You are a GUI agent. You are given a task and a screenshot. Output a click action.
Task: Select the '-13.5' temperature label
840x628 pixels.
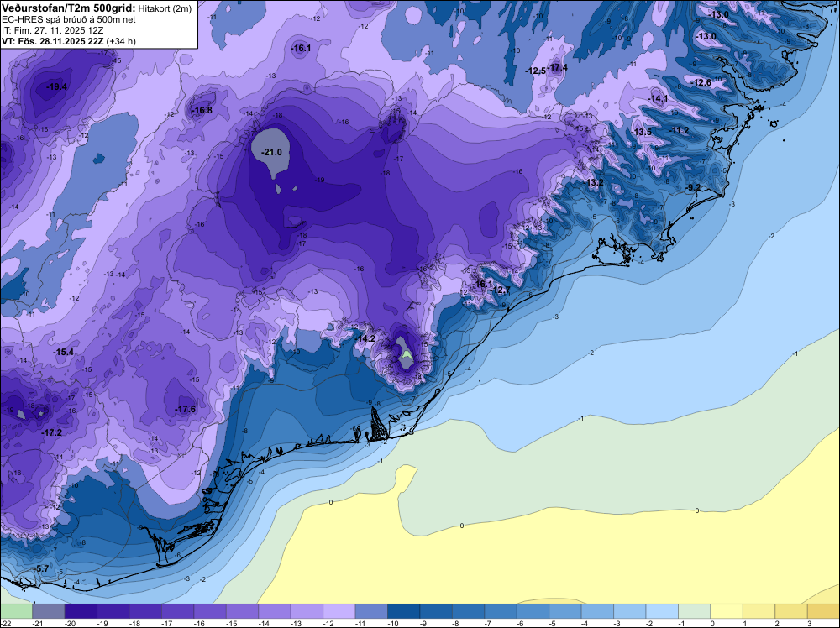tap(641, 132)
